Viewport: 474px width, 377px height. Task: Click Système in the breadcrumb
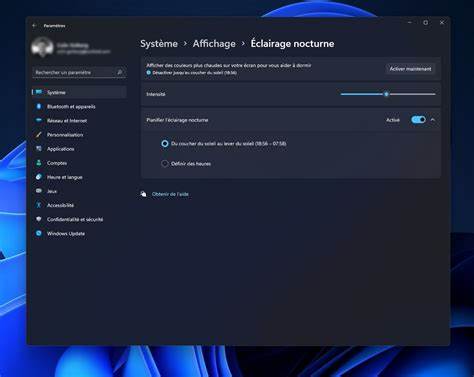[x=159, y=44]
